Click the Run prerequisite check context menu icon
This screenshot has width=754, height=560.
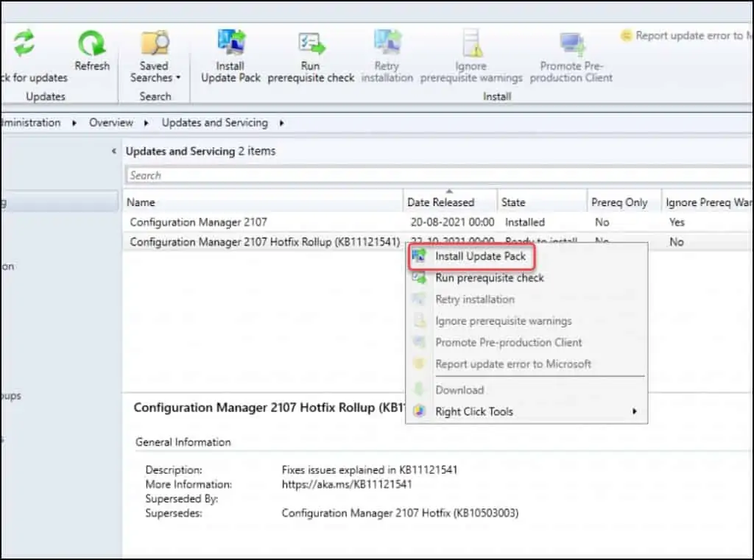[419, 277]
